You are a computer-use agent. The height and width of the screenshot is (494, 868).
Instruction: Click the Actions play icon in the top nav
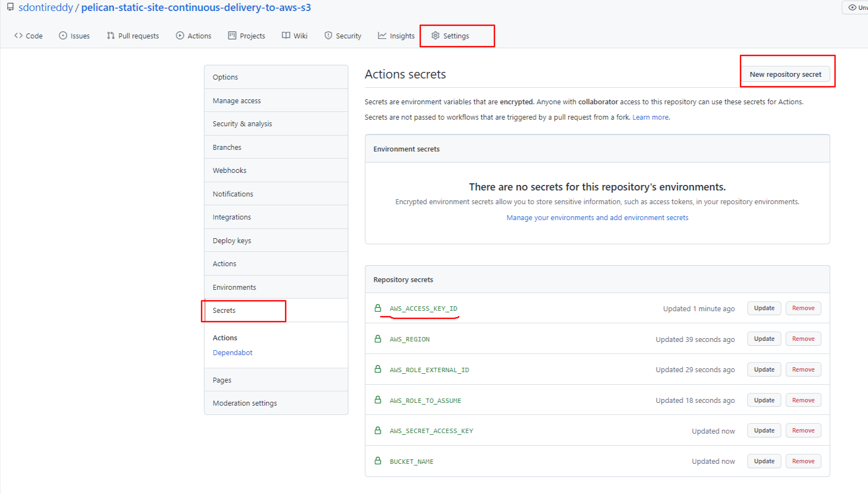pos(180,36)
